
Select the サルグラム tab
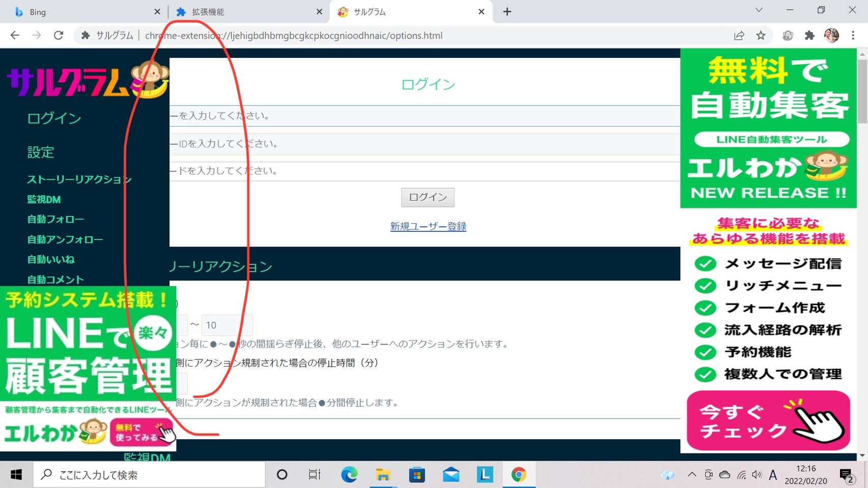411,12
